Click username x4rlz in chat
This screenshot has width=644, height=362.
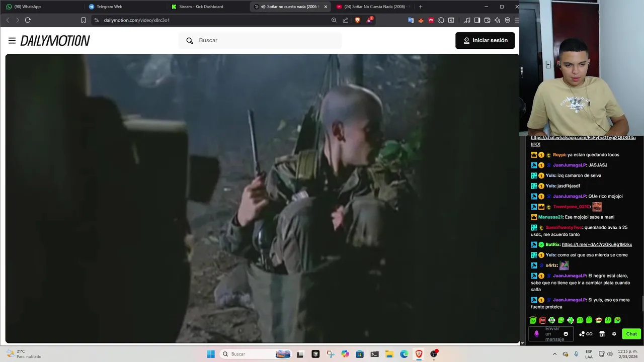pos(551,265)
